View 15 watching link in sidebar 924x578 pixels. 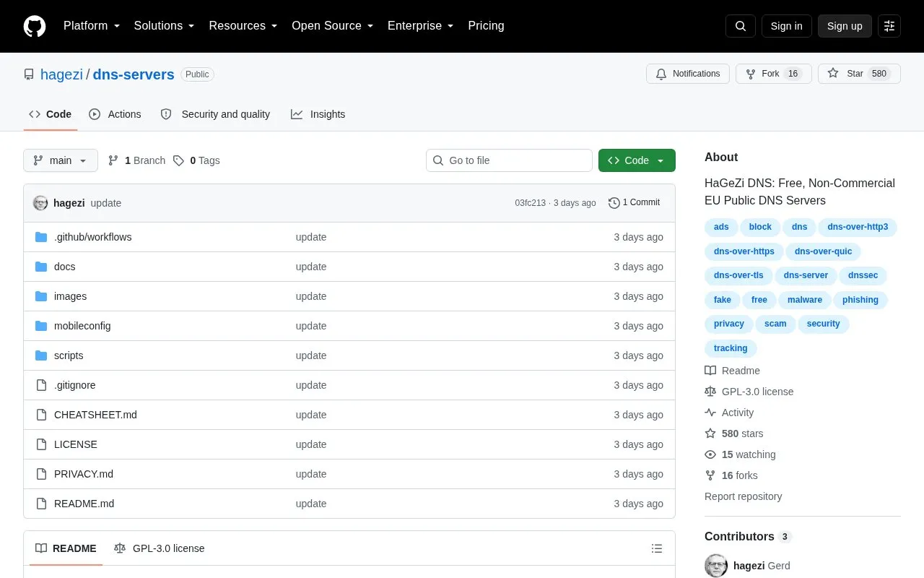741,454
